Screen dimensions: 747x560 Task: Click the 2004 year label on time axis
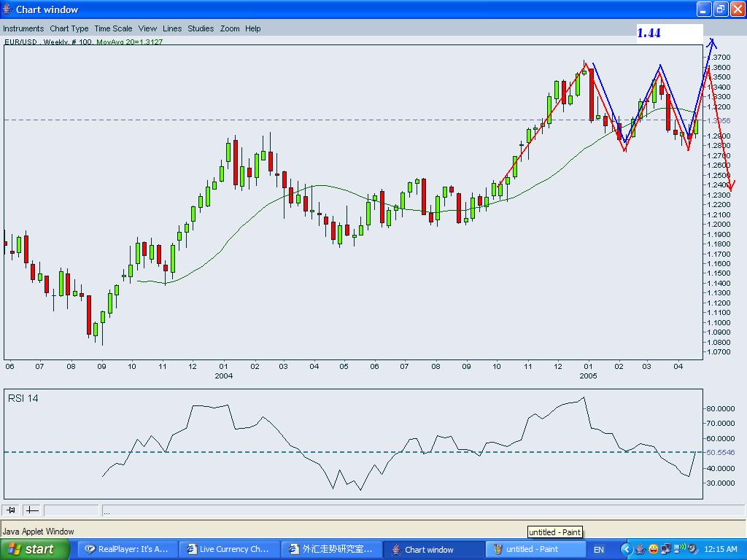(x=223, y=376)
